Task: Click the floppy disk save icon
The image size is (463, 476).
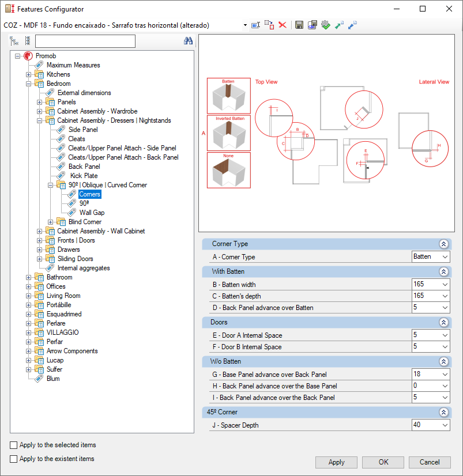Action: tap(299, 25)
